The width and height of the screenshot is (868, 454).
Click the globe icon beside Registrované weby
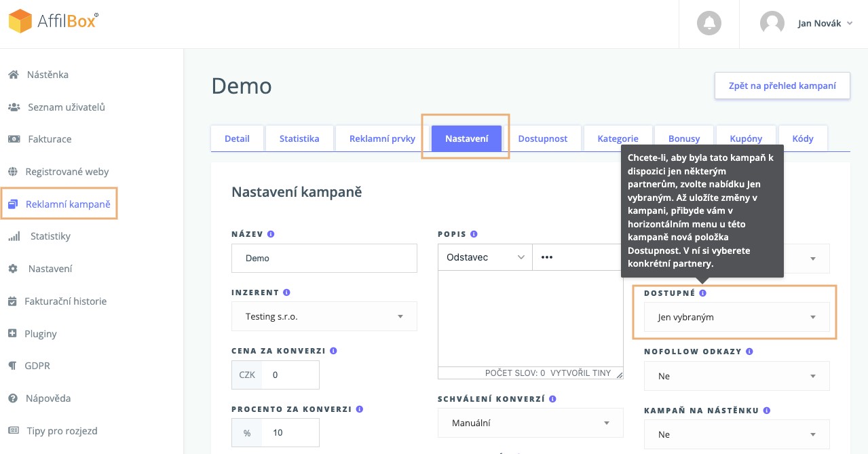[x=12, y=172]
